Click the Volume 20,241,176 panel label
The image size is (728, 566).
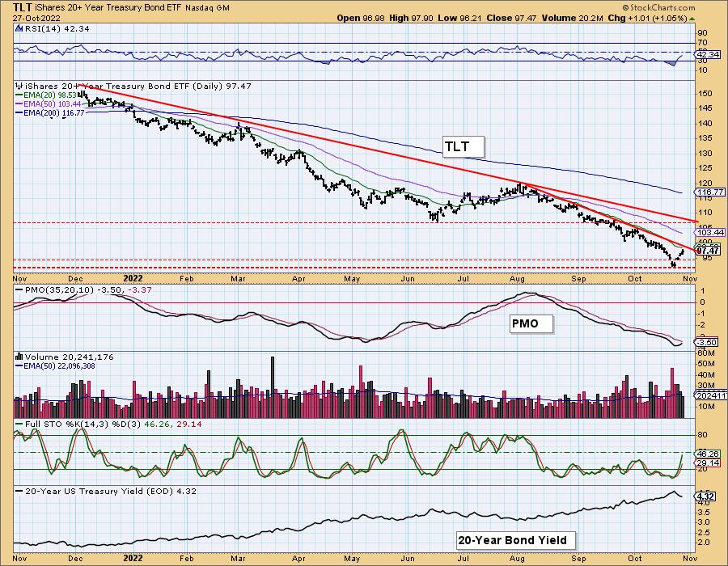70,357
